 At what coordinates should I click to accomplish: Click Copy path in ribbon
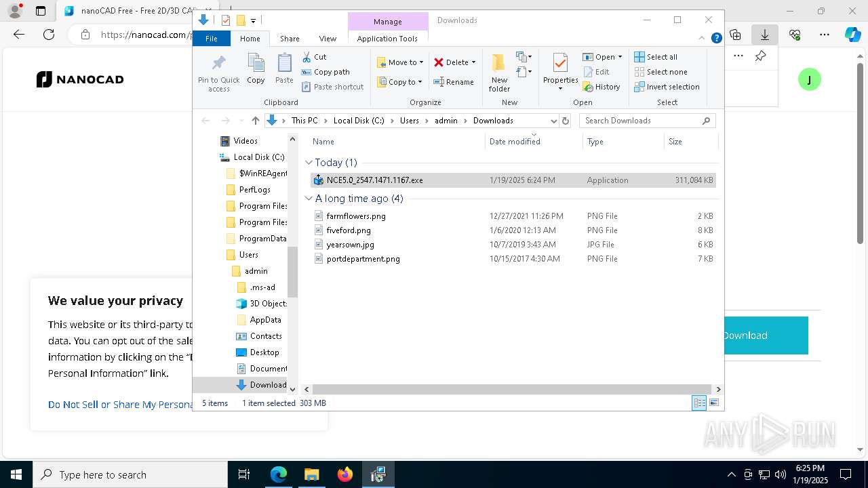(325, 72)
